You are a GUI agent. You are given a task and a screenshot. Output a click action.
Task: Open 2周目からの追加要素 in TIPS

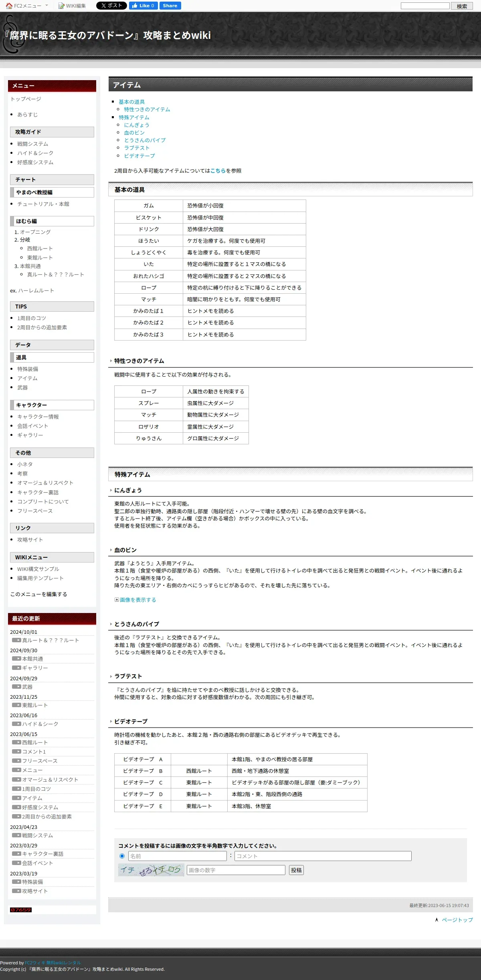point(42,327)
